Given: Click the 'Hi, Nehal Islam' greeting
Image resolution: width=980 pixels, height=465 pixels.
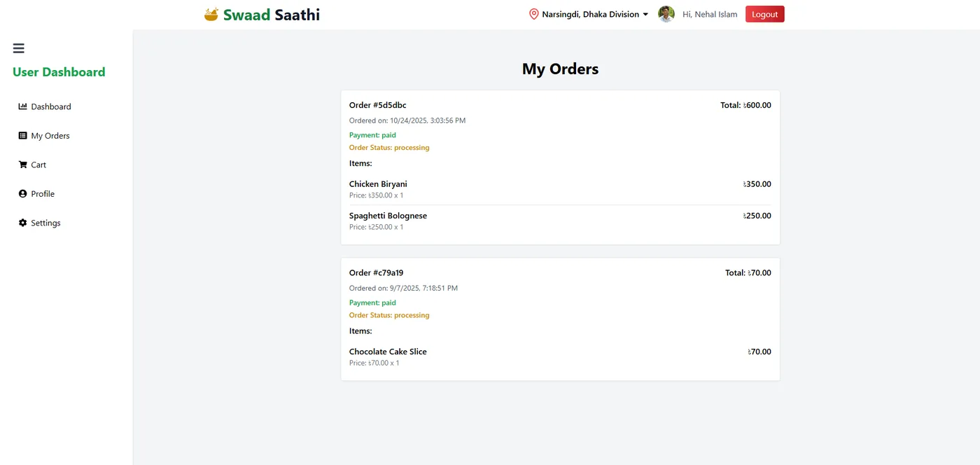Looking at the screenshot, I should click(x=710, y=14).
